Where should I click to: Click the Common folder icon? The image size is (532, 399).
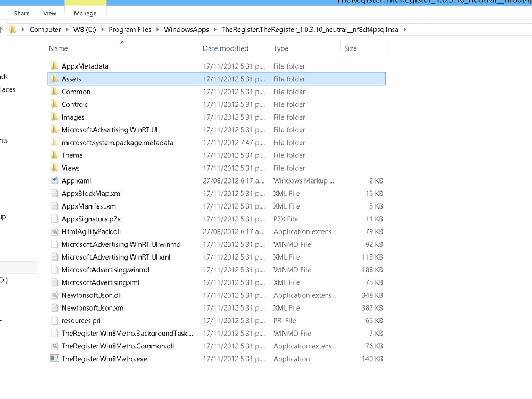pos(54,92)
